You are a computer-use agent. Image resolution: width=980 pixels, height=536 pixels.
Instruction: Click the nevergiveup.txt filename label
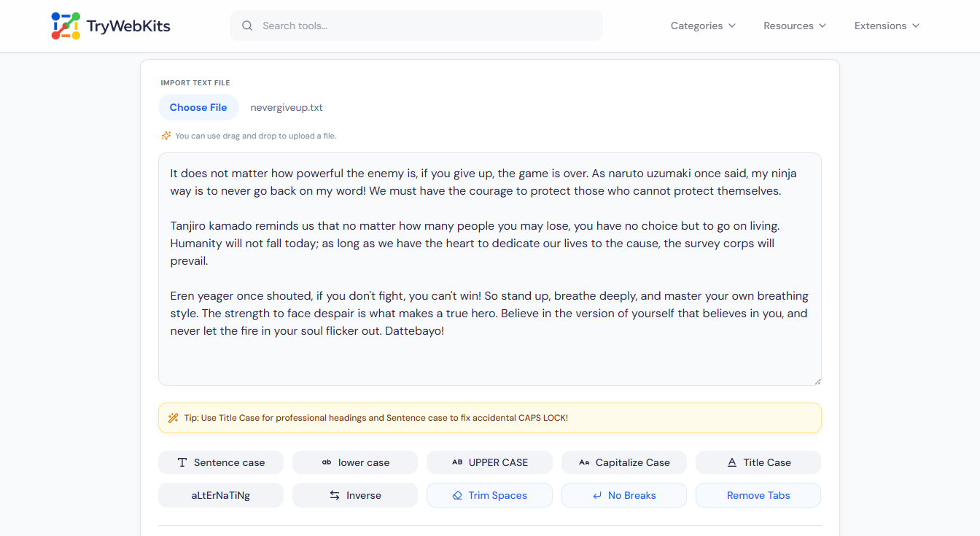tap(287, 107)
